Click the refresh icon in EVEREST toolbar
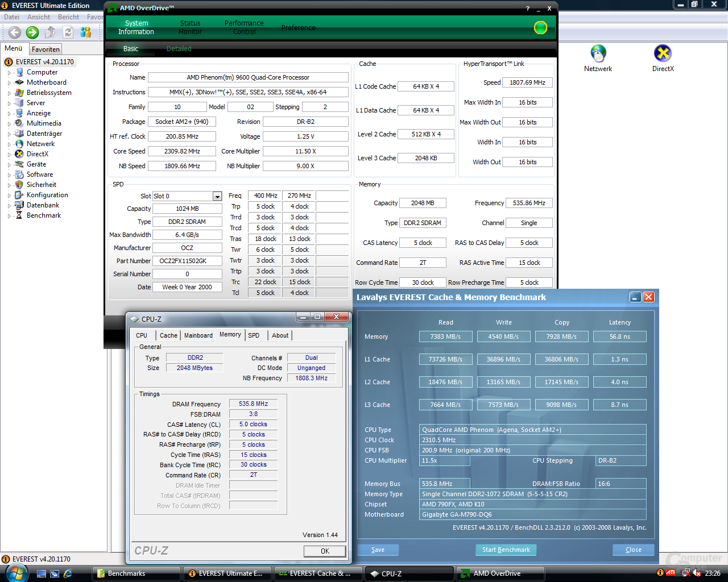Screen dimensions: 728x582 (x=68, y=32)
